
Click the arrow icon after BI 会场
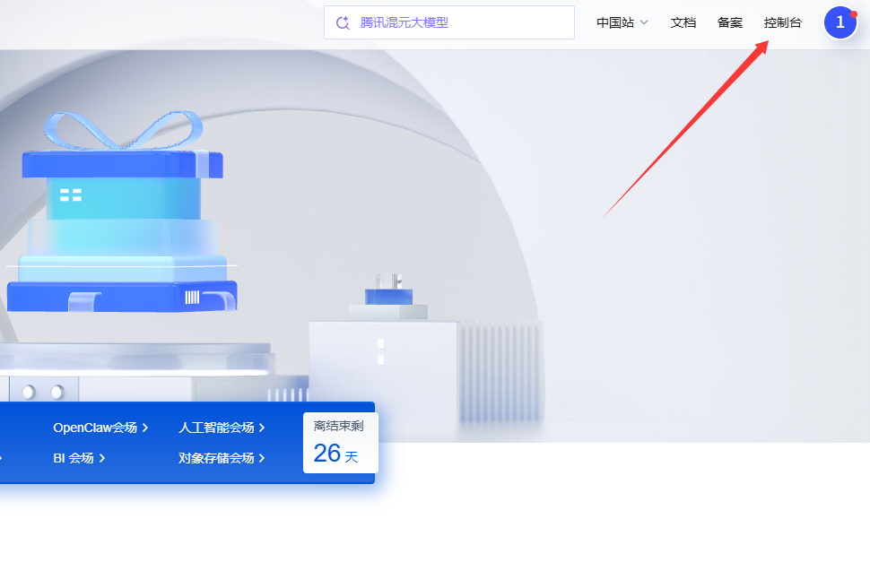coord(101,457)
